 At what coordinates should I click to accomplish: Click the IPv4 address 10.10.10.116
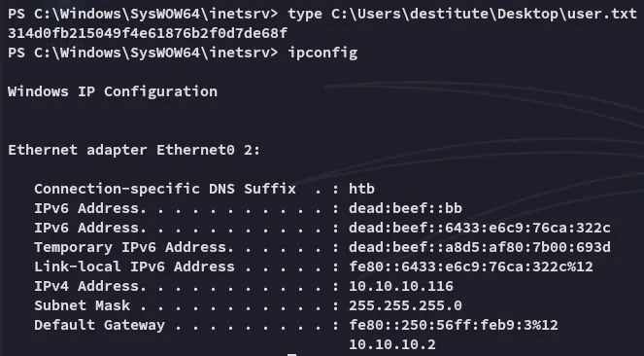pos(401,286)
